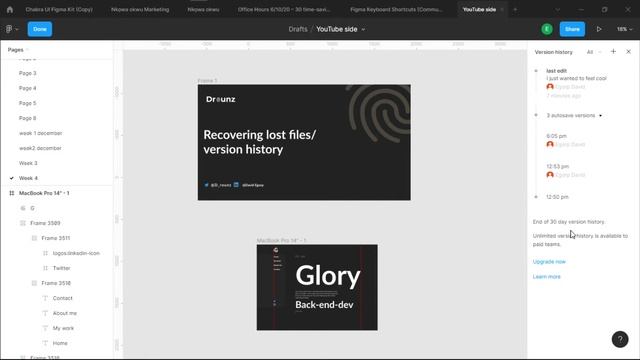Collapse the Pages list header
The width and height of the screenshot is (640, 360).
tap(18, 50)
